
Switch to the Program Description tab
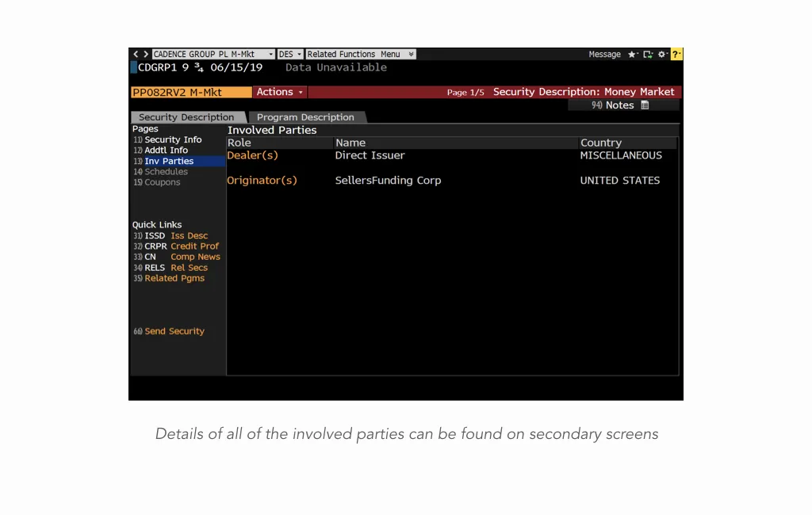pos(305,117)
